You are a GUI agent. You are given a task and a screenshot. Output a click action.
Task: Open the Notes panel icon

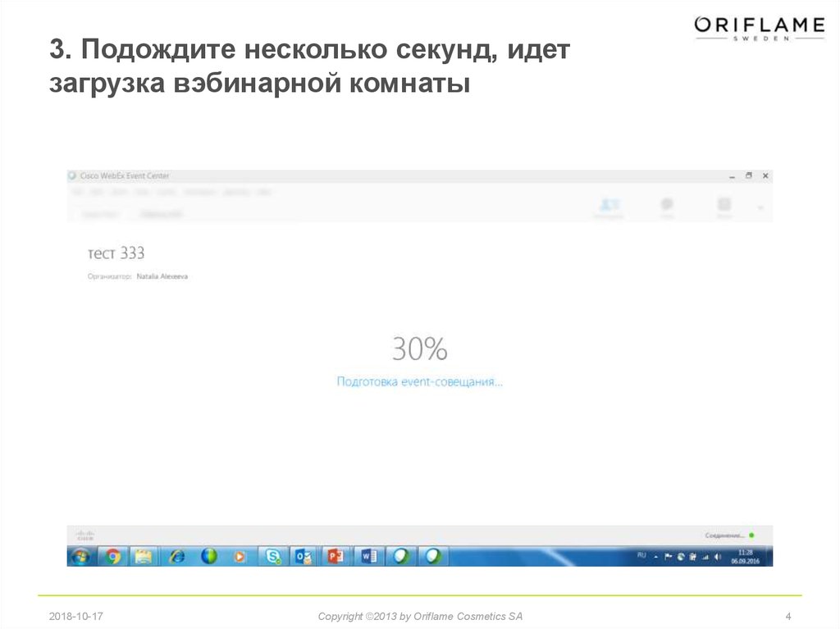(724, 207)
